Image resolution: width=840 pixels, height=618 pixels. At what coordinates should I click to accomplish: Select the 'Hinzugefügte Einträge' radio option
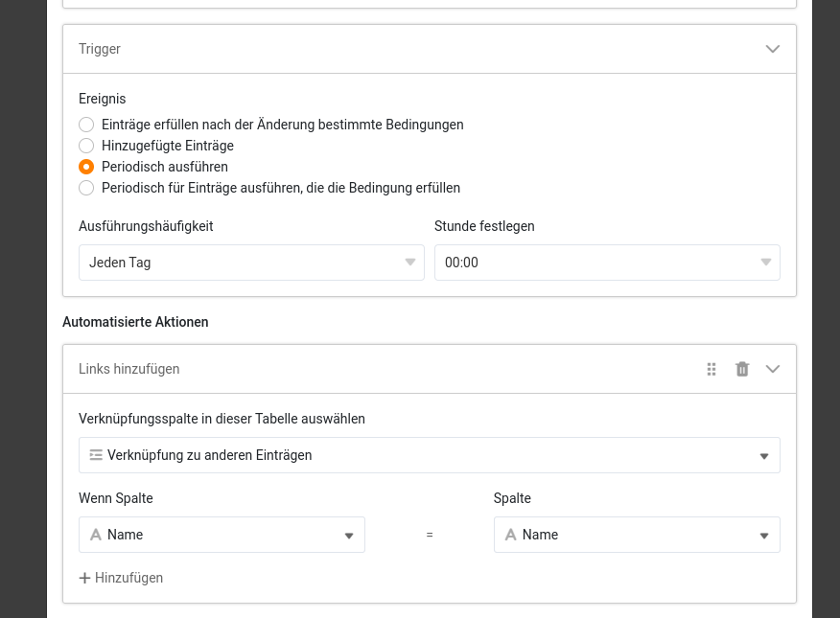[86, 146]
